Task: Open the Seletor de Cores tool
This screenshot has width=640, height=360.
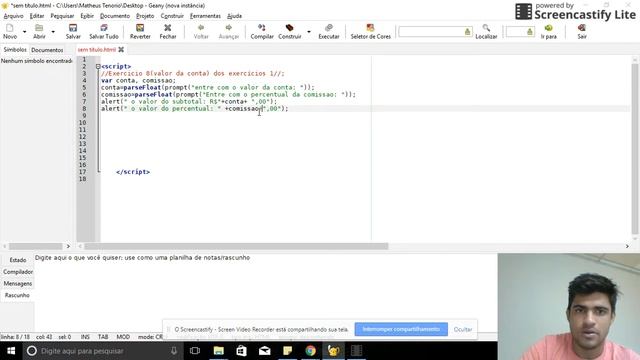Action: [x=370, y=31]
